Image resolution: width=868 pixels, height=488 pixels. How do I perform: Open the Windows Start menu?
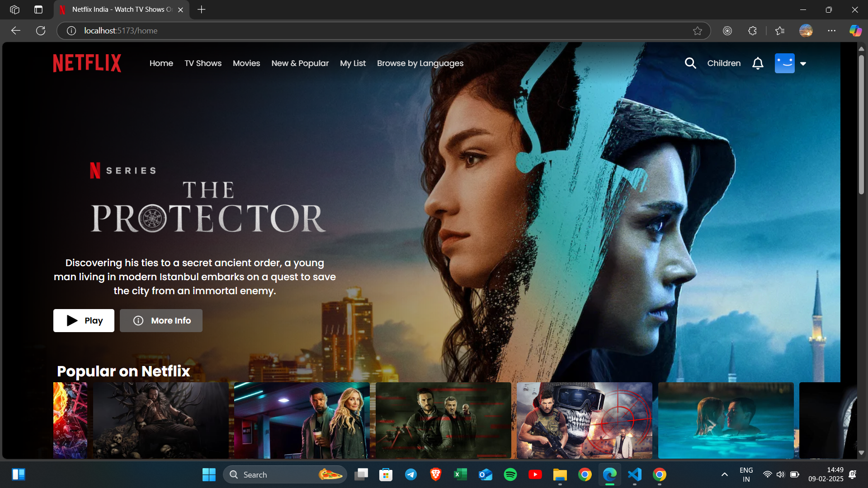tap(209, 474)
